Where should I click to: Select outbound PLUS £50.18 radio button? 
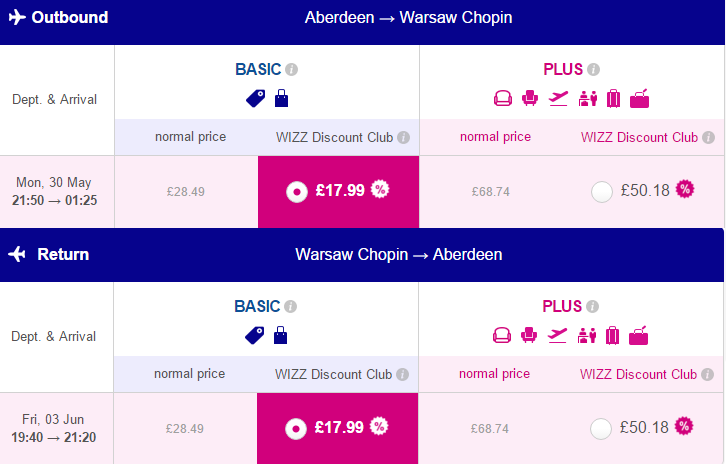pyautogui.click(x=602, y=191)
